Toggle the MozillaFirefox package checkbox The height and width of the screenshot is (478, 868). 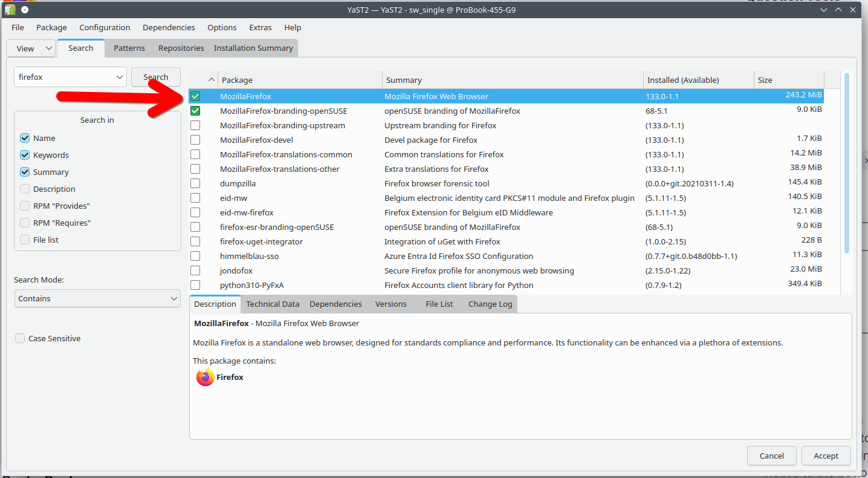[195, 96]
